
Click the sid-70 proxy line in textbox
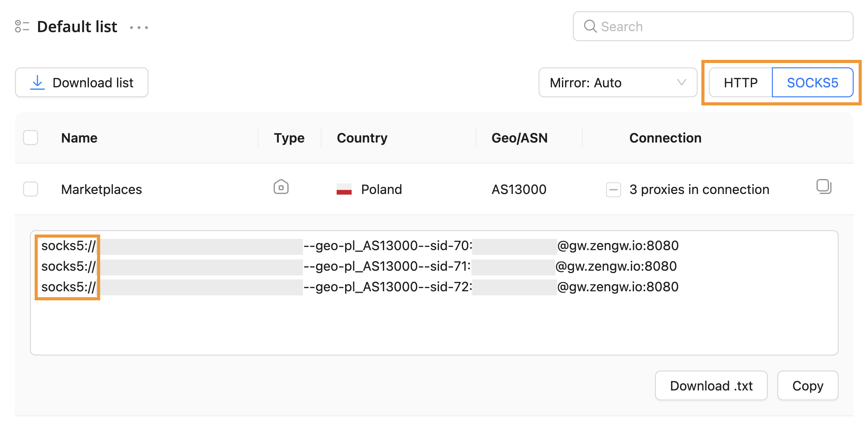point(388,246)
